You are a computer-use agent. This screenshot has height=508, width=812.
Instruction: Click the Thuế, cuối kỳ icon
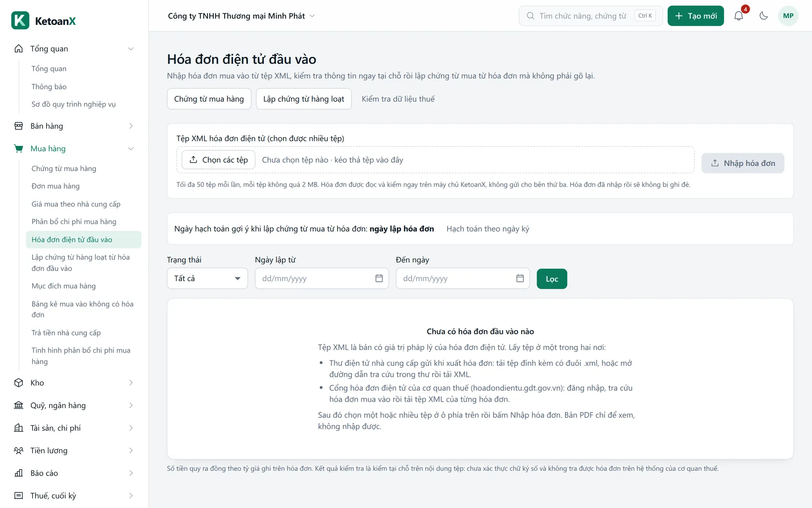19,496
